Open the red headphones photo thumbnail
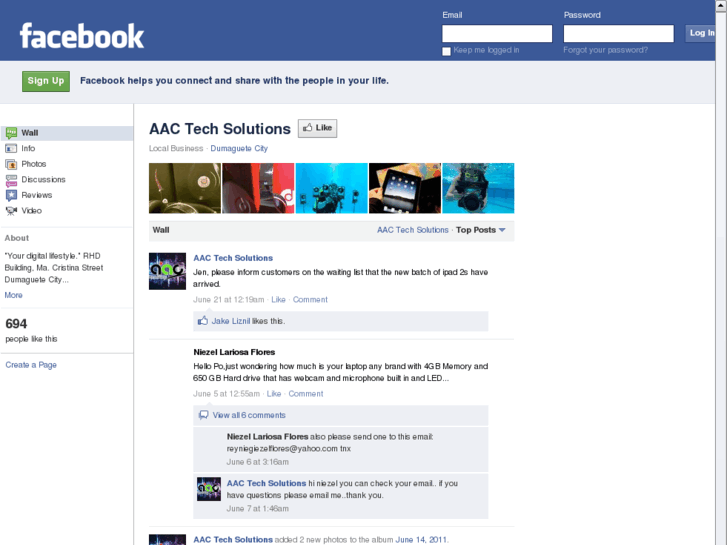 point(258,188)
